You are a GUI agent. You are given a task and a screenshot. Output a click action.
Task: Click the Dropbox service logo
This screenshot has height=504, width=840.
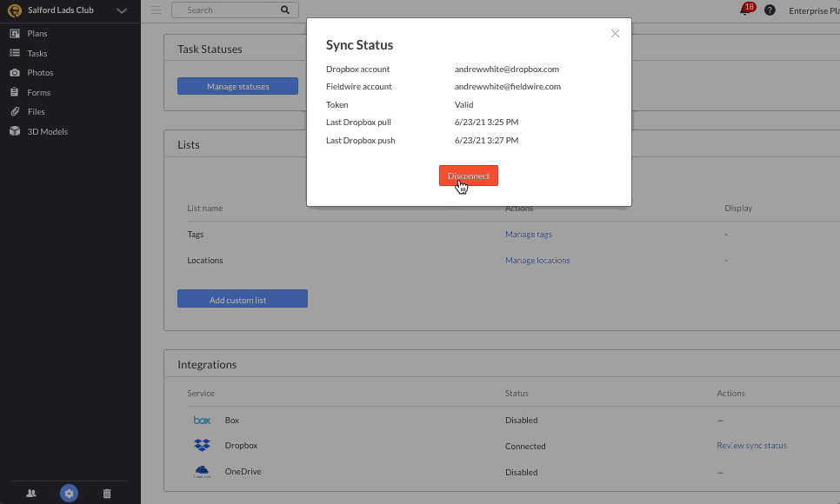click(202, 445)
